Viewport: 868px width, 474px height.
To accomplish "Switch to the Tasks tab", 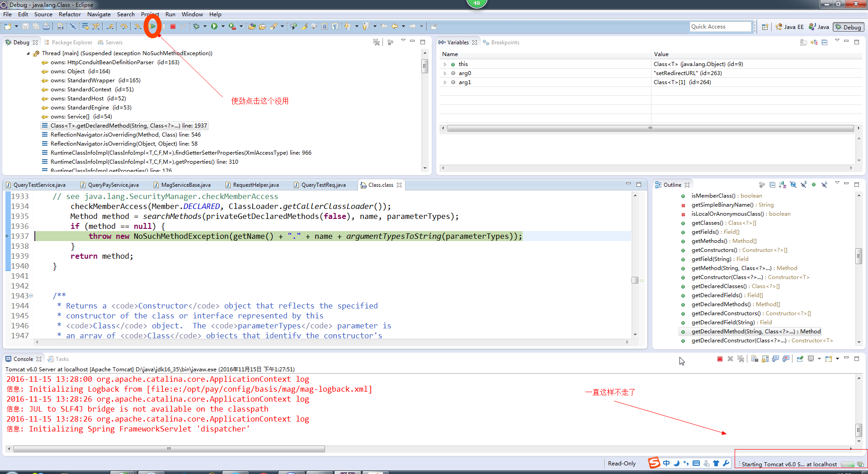I will [x=58, y=359].
